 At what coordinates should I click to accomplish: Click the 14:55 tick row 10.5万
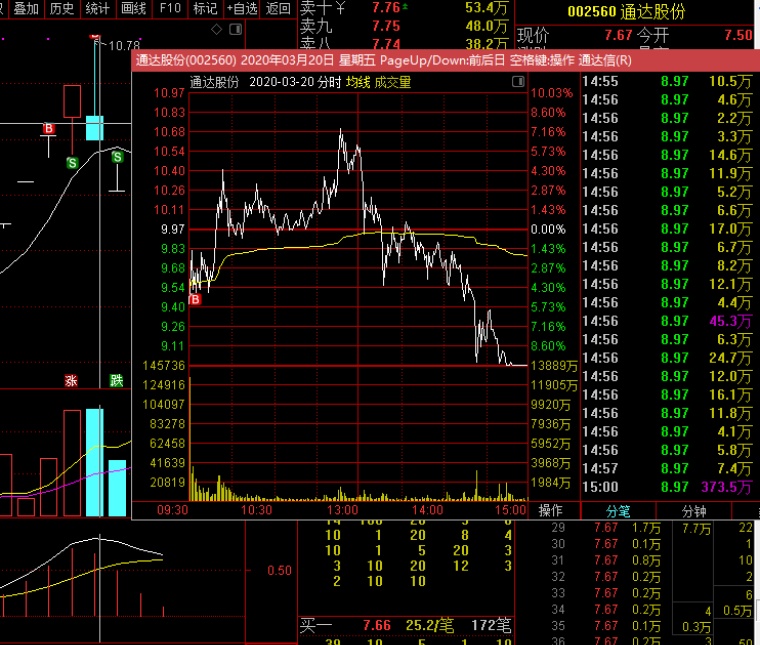667,81
